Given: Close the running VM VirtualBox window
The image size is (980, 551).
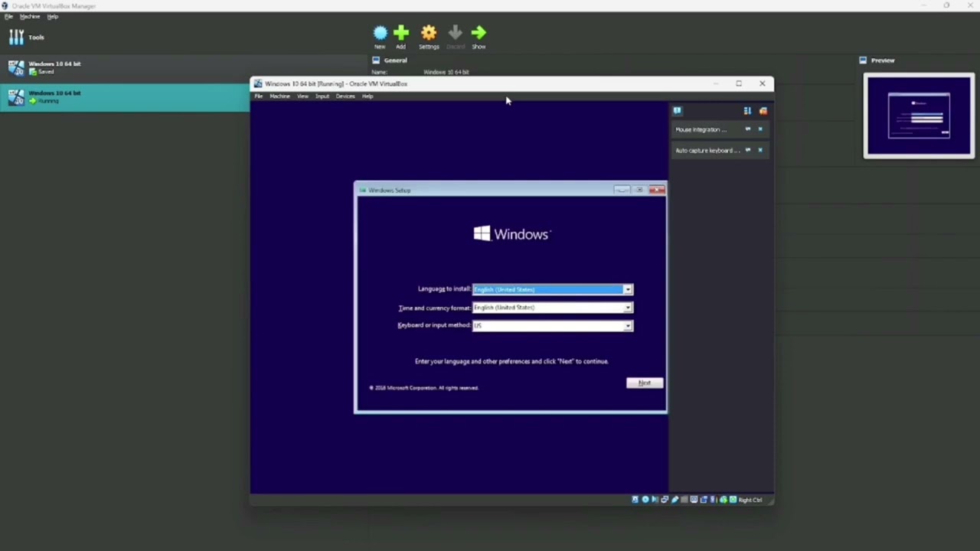Looking at the screenshot, I should click(762, 83).
